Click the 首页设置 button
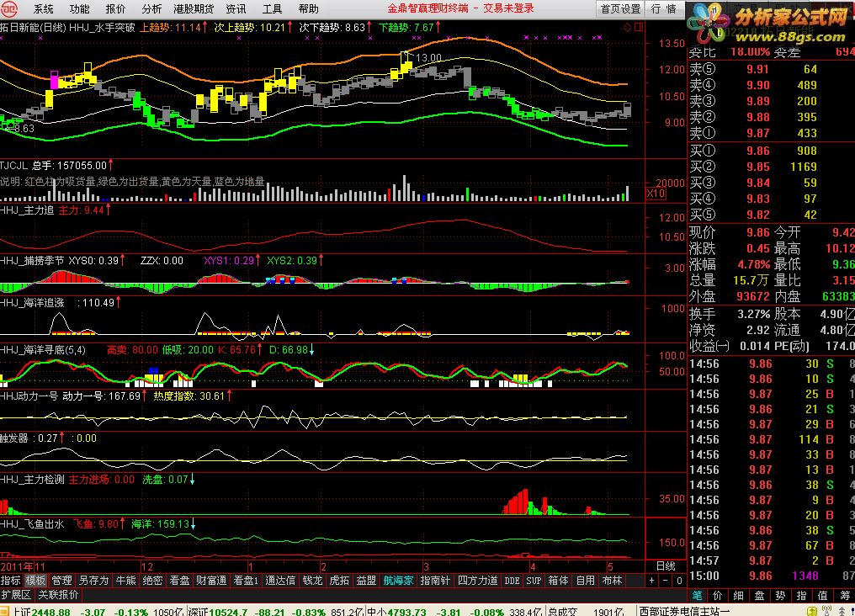Screen dimensions: 855x616 pos(620,8)
